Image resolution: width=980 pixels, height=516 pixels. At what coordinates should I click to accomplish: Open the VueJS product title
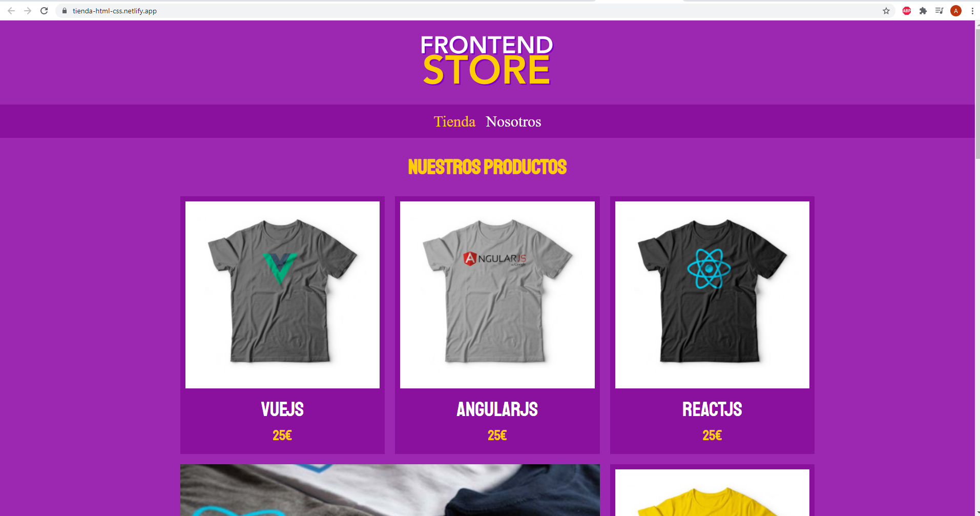point(282,409)
